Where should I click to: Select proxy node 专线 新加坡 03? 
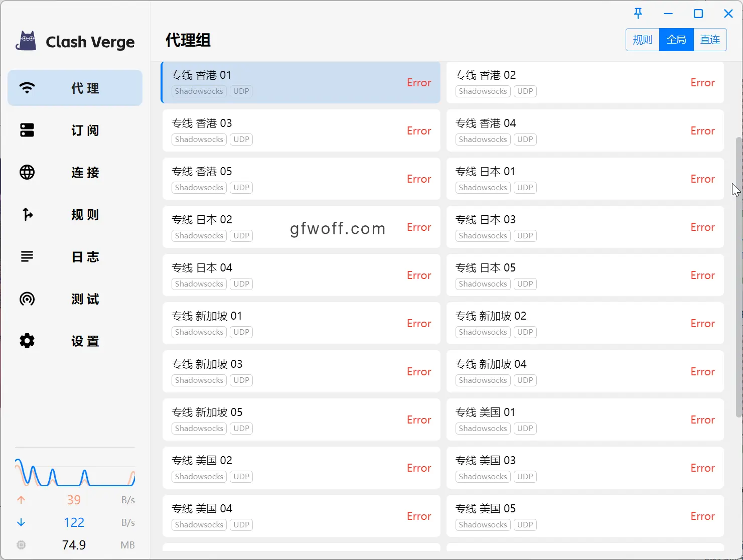click(301, 371)
